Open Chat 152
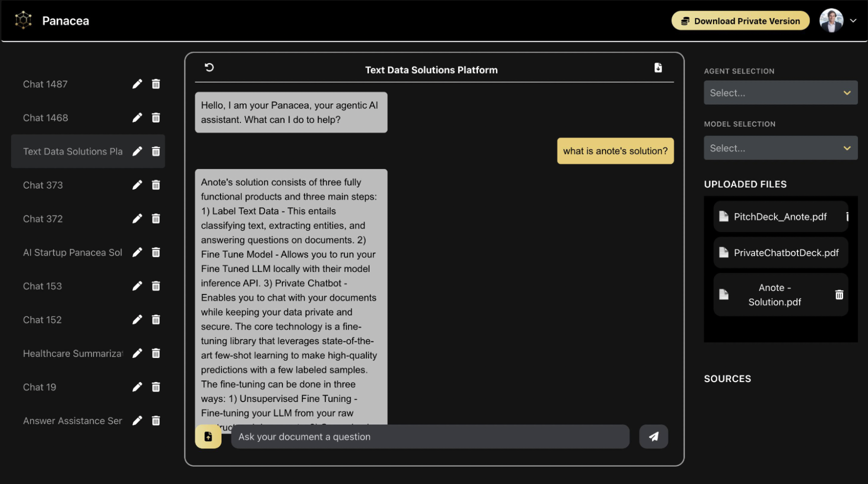The height and width of the screenshot is (484, 868). click(42, 319)
